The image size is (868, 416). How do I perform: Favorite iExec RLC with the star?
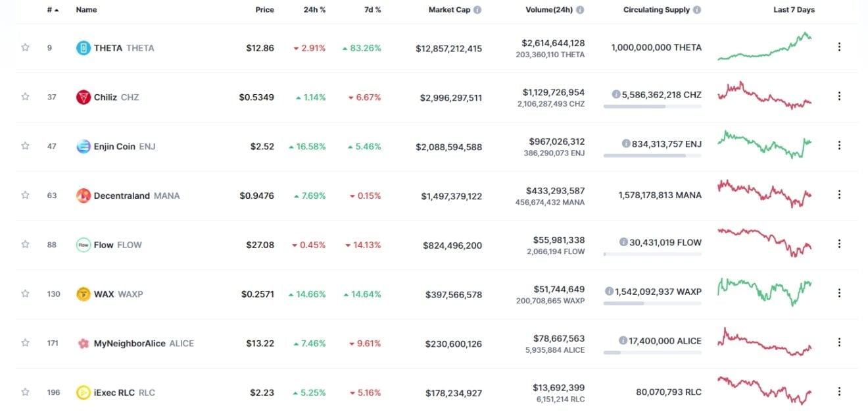(25, 392)
